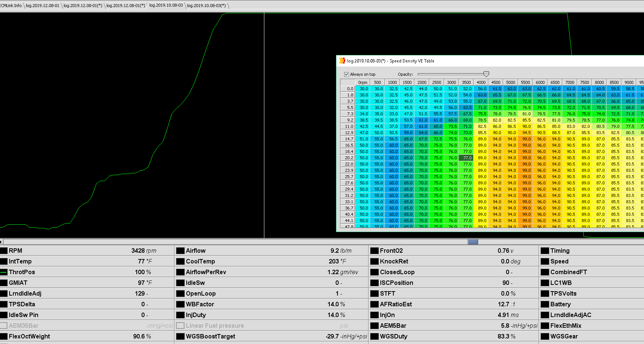Viewport: 644px width, 344px height.
Task: Toggle the WGSGear graph color box
Action: tap(545, 336)
